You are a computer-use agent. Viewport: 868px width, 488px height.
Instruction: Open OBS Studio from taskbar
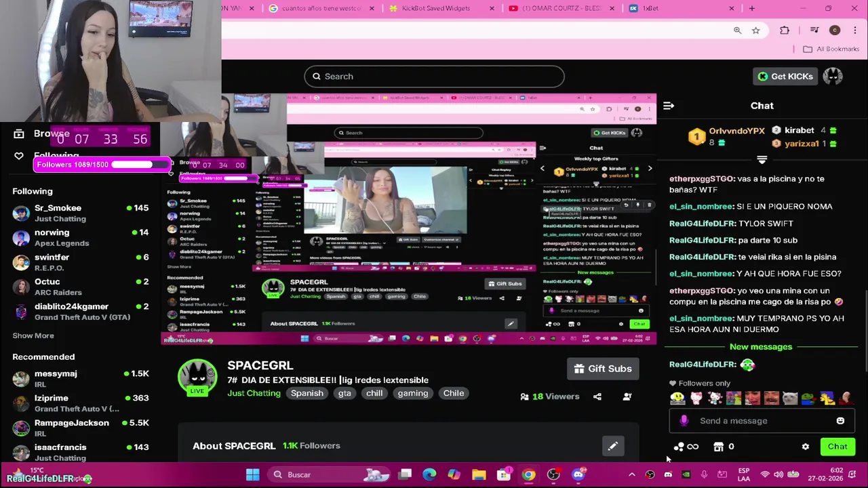(x=553, y=474)
